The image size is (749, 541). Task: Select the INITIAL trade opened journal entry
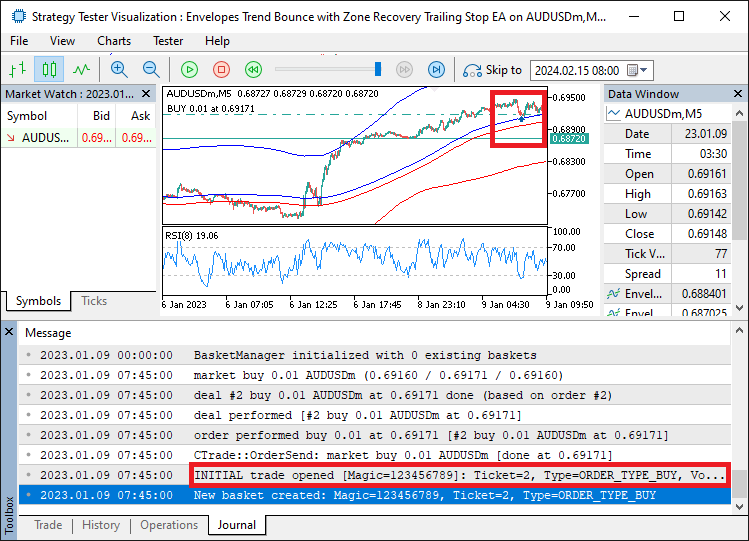[x=374, y=476]
